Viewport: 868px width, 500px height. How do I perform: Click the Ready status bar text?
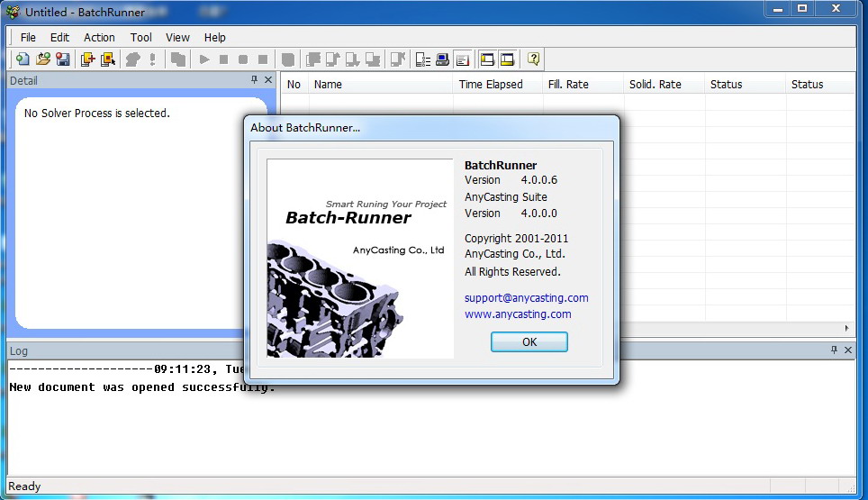click(x=24, y=486)
